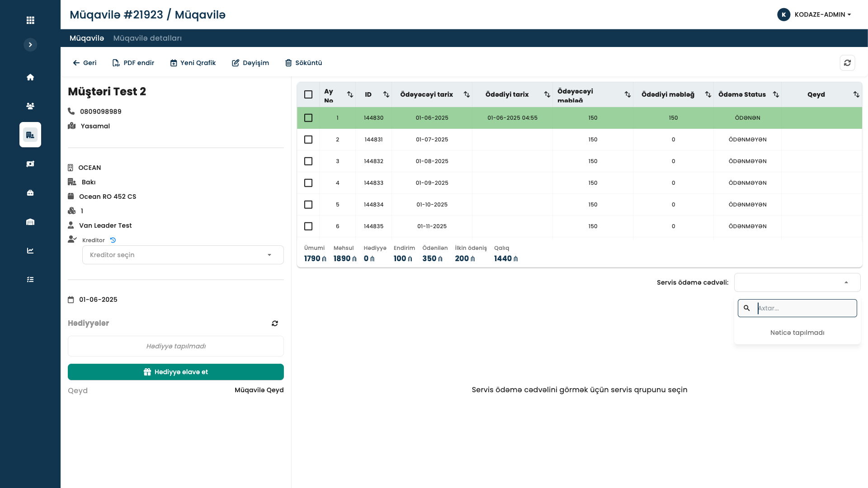868x488 pixels.
Task: Click the PDF endir toolbar button
Action: click(x=133, y=63)
